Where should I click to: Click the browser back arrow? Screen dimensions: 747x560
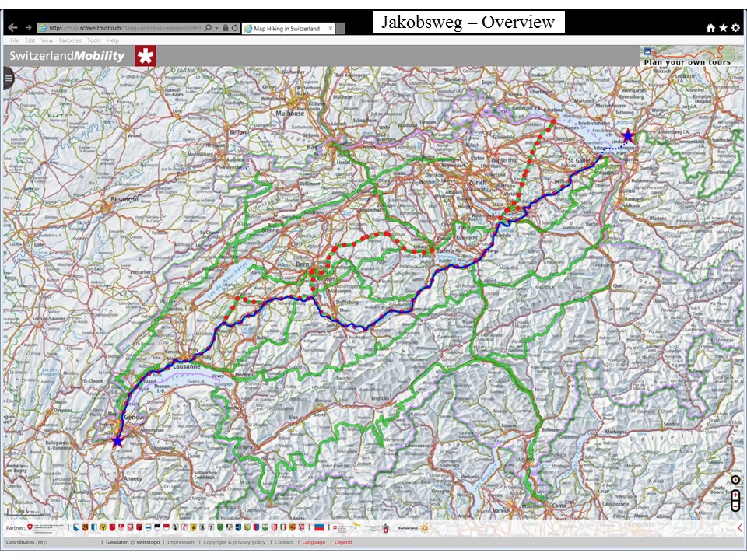coord(12,28)
